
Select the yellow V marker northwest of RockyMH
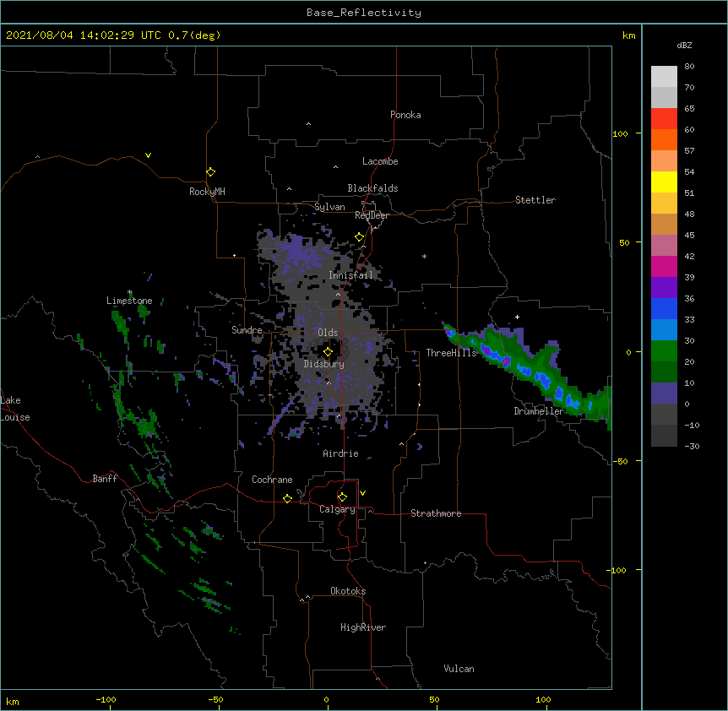pyautogui.click(x=148, y=155)
